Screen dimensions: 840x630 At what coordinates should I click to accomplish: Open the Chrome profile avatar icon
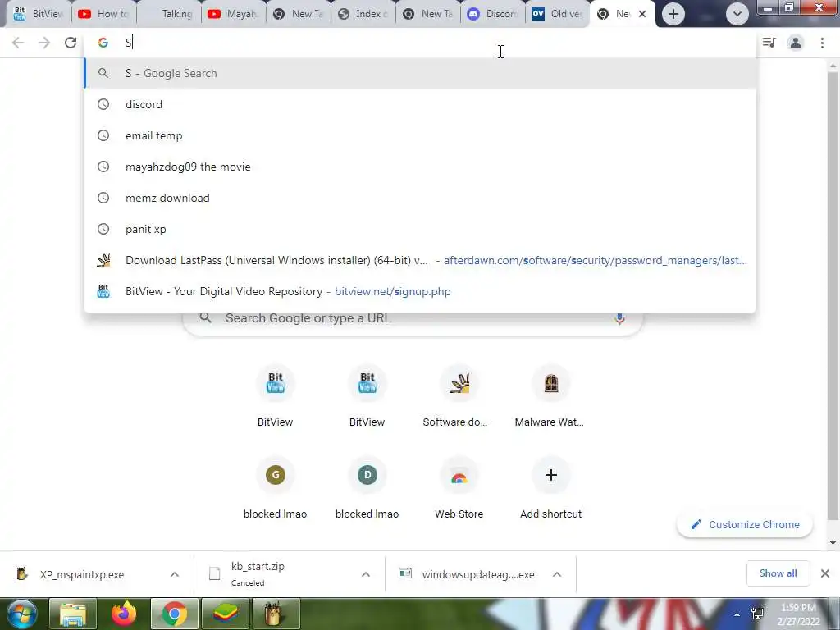pyautogui.click(x=796, y=43)
